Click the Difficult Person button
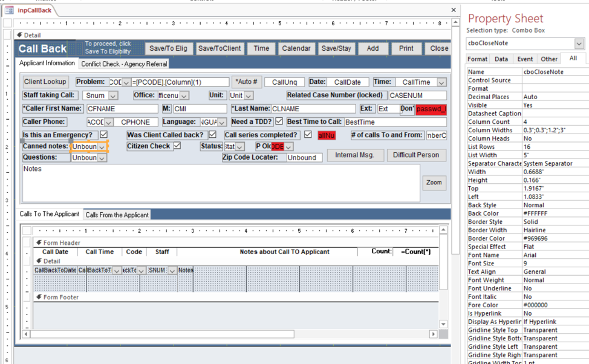Viewport: 589px width, 364px height. [x=415, y=155]
